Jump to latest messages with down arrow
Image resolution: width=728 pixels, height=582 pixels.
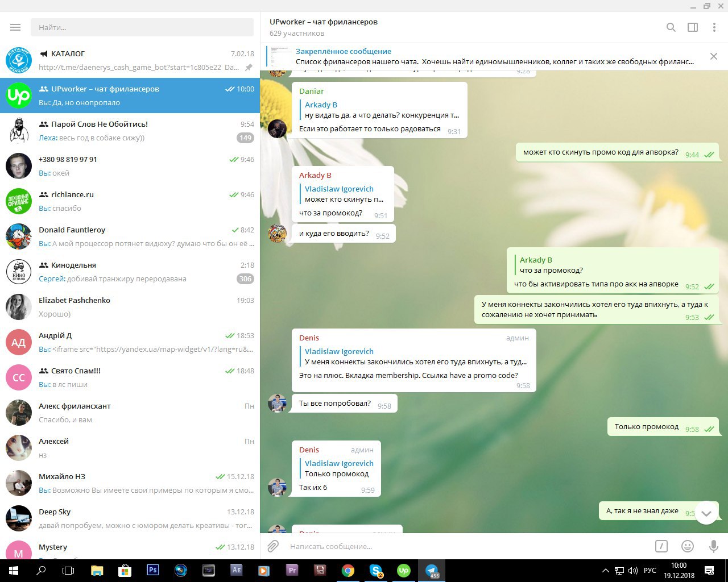click(x=706, y=513)
